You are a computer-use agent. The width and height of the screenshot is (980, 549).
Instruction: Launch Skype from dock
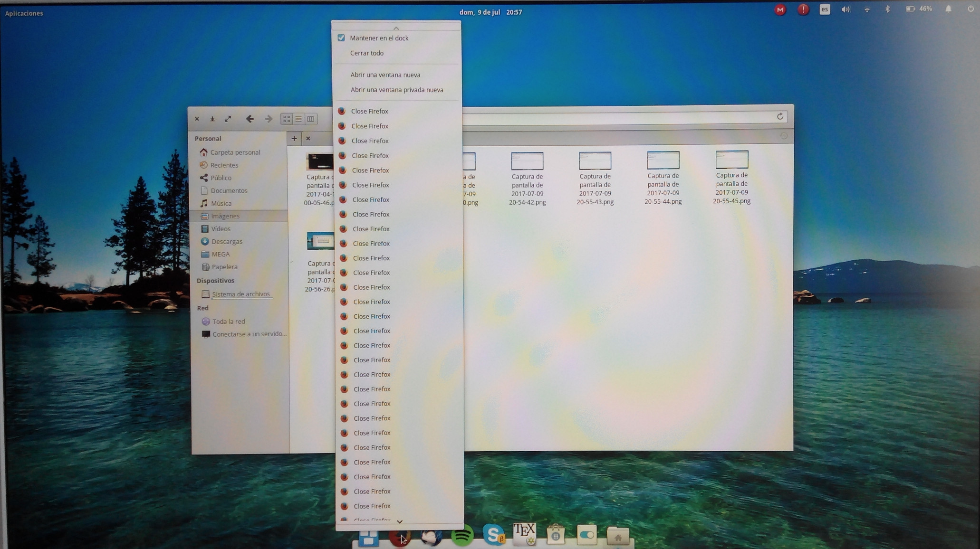tap(493, 535)
